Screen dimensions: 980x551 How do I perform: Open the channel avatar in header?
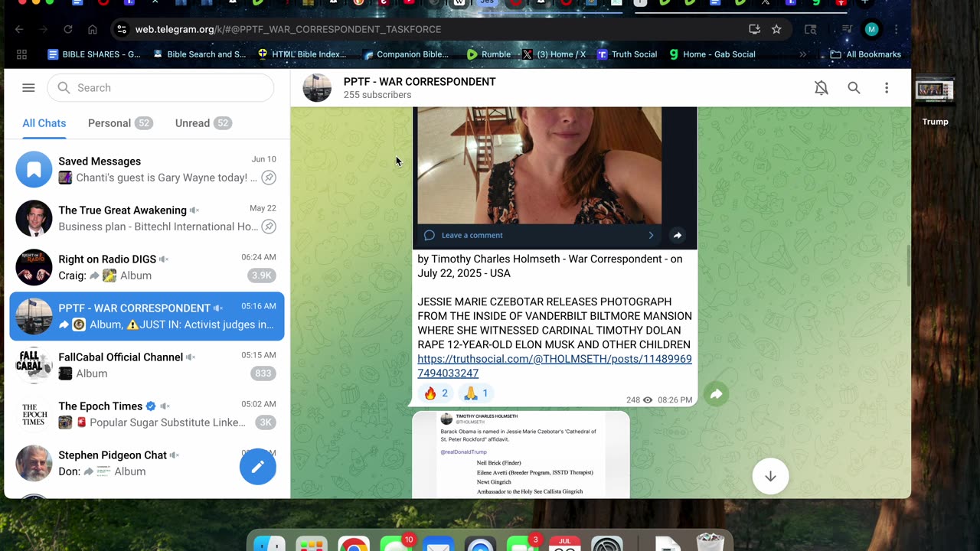[317, 88]
